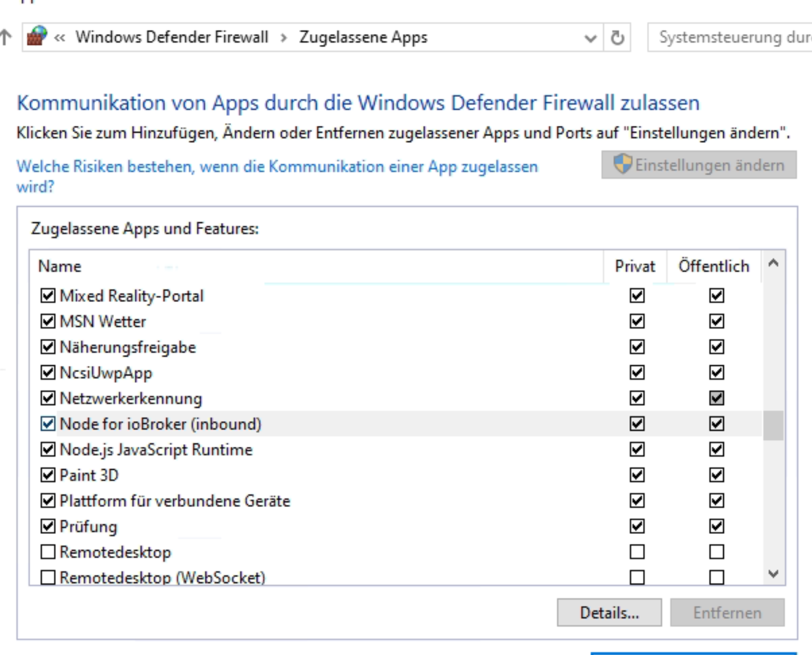Click the Systemsteuerung search field
The width and height of the screenshot is (812, 655).
pyautogui.click(x=730, y=38)
